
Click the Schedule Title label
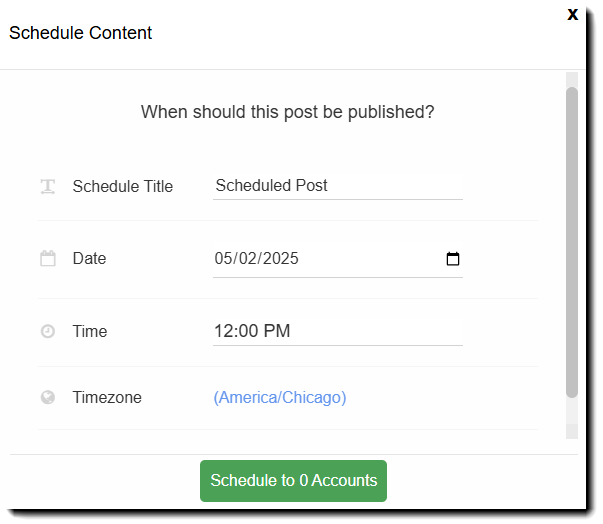pos(123,186)
